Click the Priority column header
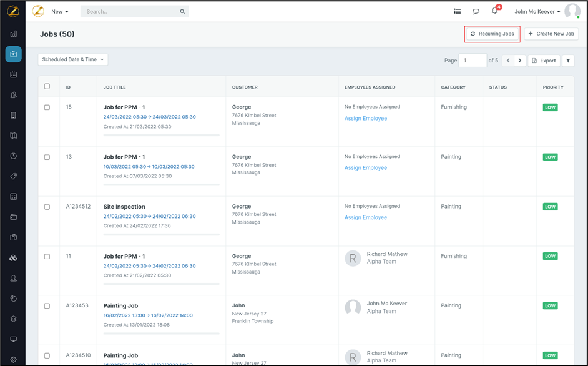Screen dimensions: 588x366 (x=553, y=87)
